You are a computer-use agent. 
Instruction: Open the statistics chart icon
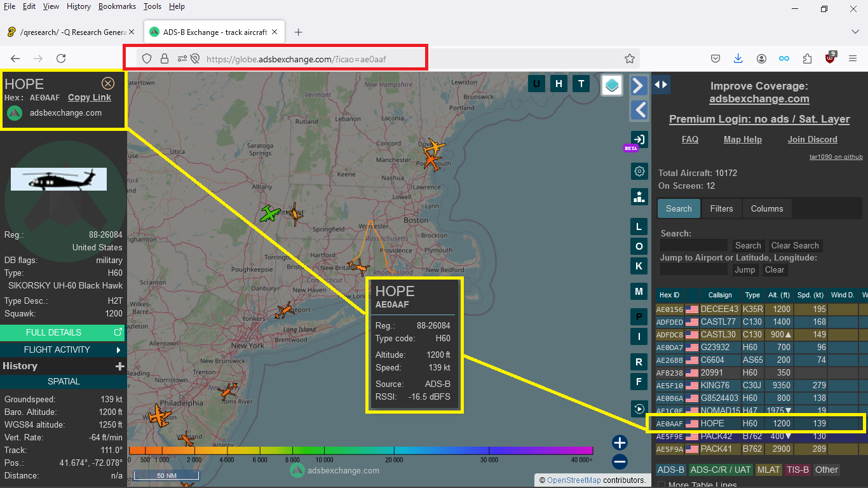(639, 197)
